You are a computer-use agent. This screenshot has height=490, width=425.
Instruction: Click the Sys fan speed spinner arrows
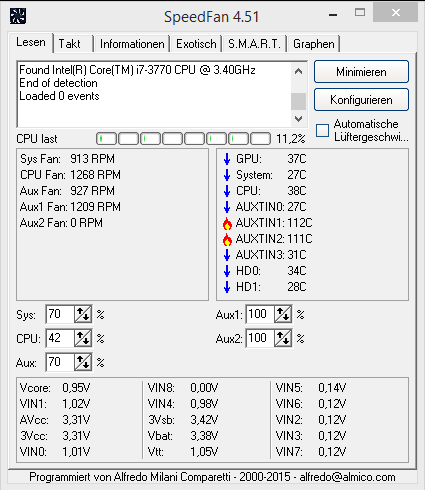(x=83, y=314)
